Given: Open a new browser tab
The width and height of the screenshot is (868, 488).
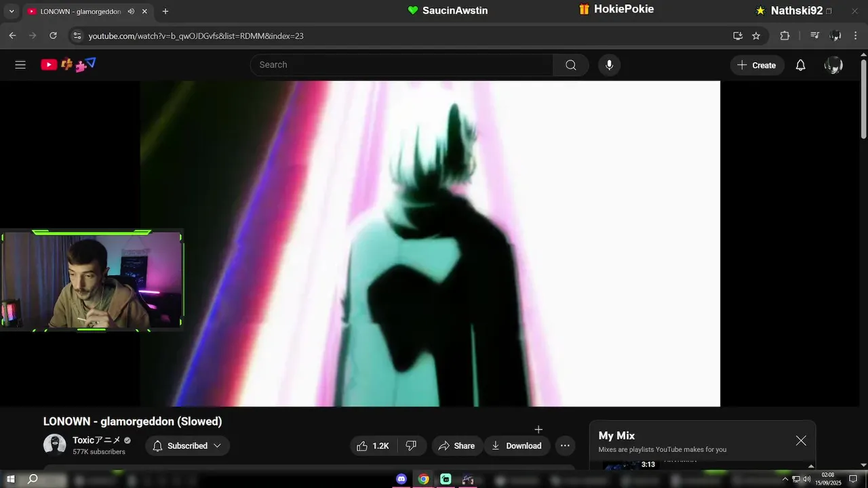Looking at the screenshot, I should 165,12.
